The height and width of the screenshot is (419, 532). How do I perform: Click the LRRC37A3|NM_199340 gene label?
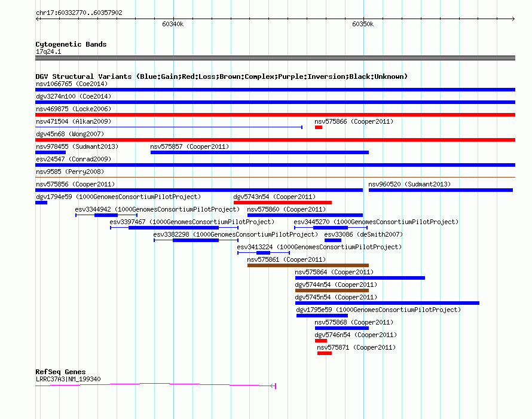pos(68,379)
